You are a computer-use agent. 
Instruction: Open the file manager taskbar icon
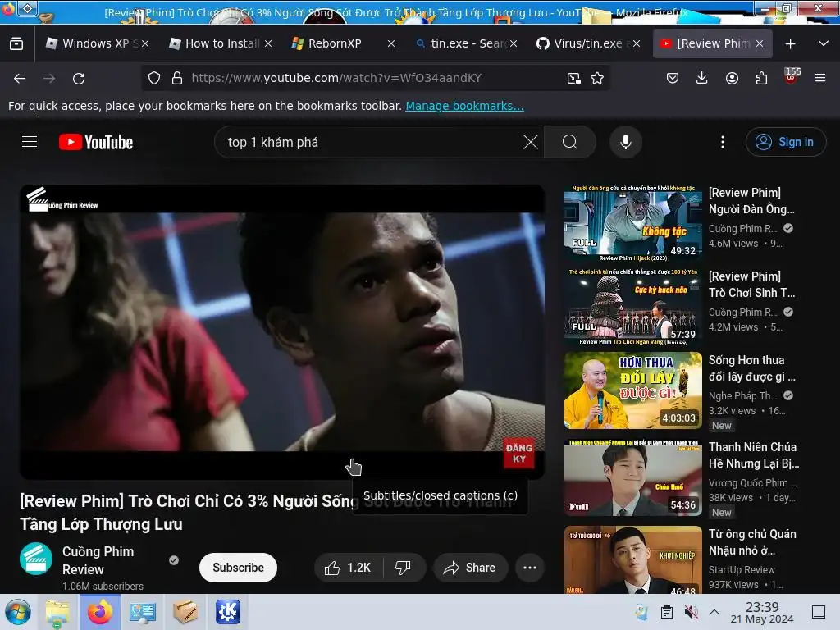click(x=57, y=612)
